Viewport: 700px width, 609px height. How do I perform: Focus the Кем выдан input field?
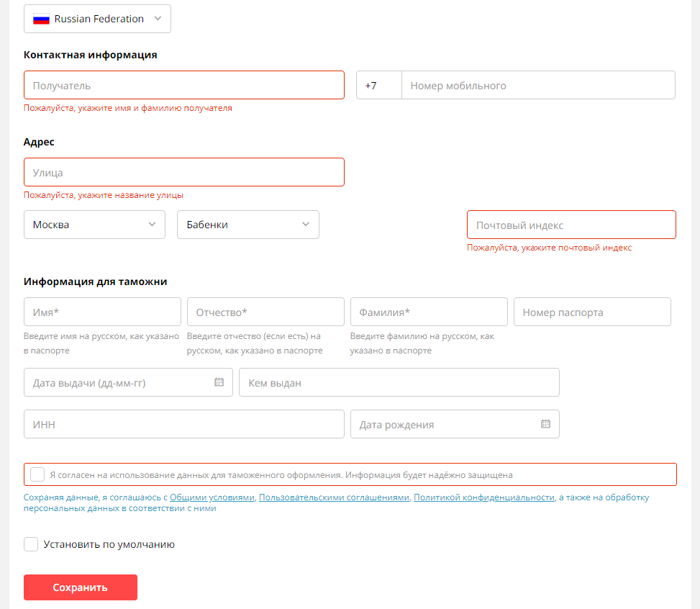click(x=399, y=382)
